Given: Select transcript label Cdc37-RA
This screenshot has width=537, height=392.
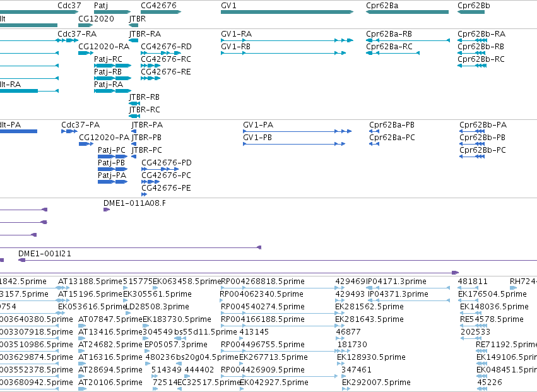Looking at the screenshot, I should [x=77, y=34].
